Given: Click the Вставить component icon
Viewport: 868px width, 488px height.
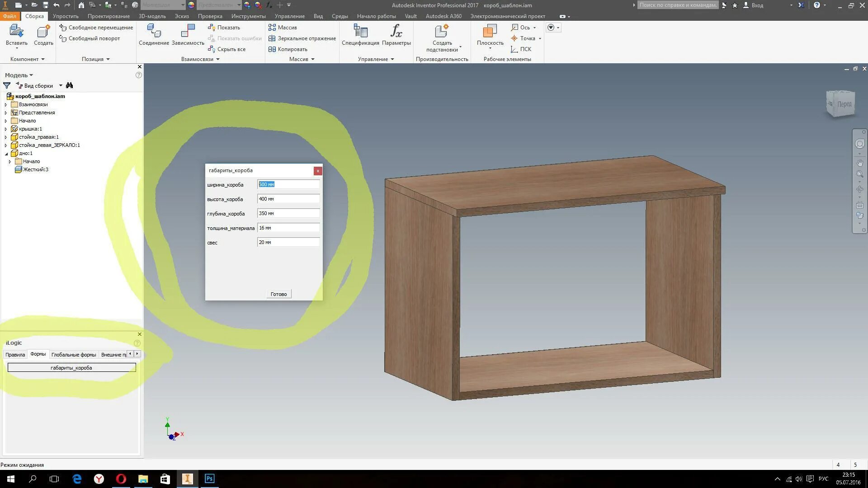Looking at the screenshot, I should coord(16,31).
